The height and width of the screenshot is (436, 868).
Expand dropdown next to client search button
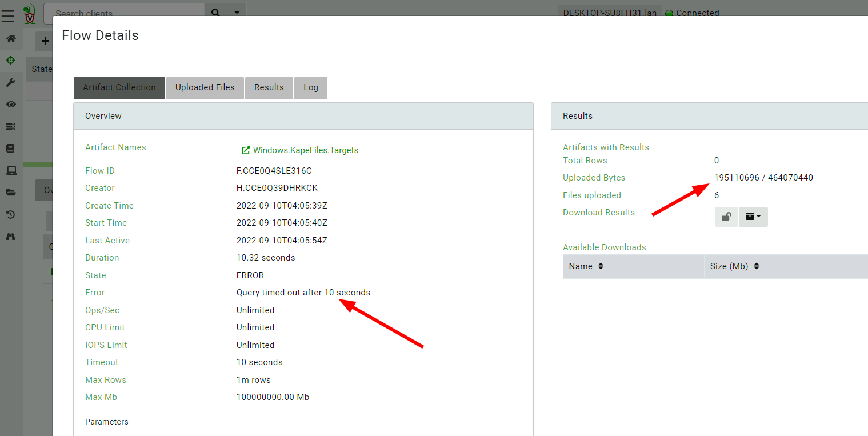(x=237, y=11)
